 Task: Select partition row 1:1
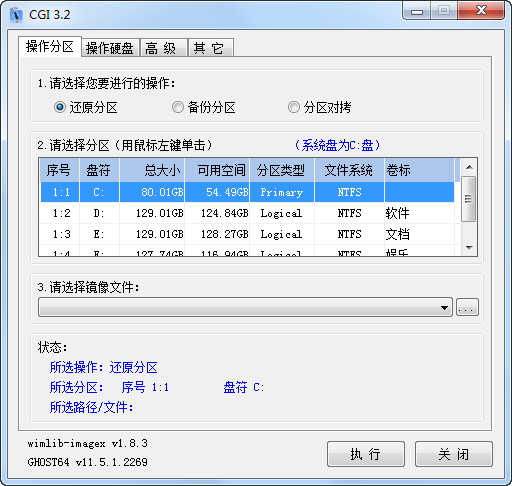247,192
